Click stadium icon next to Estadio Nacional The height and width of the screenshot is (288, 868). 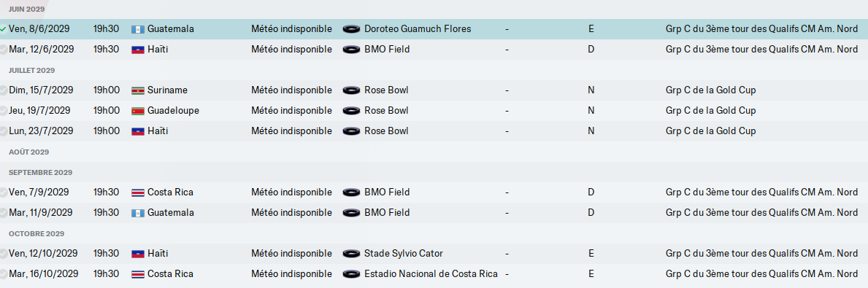(x=351, y=274)
